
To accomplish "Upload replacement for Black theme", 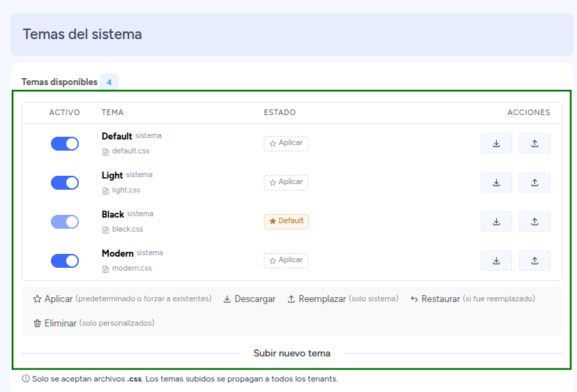I will pos(534,221).
